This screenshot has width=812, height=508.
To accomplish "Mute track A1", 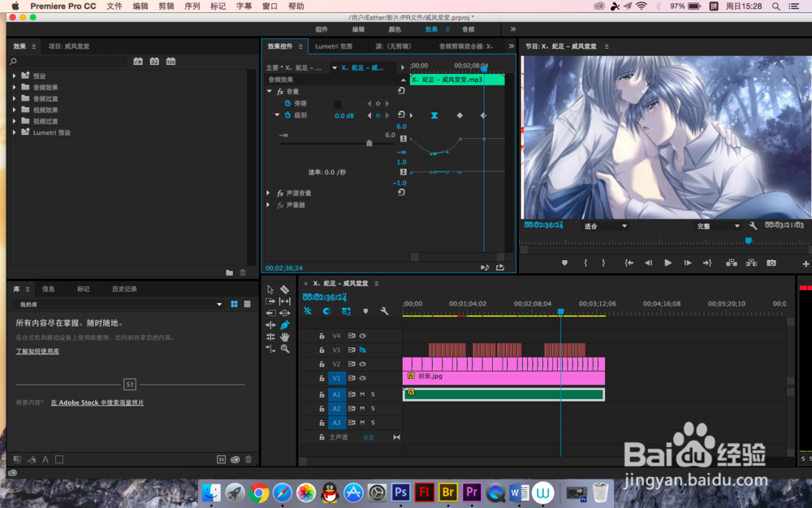I will coord(362,394).
